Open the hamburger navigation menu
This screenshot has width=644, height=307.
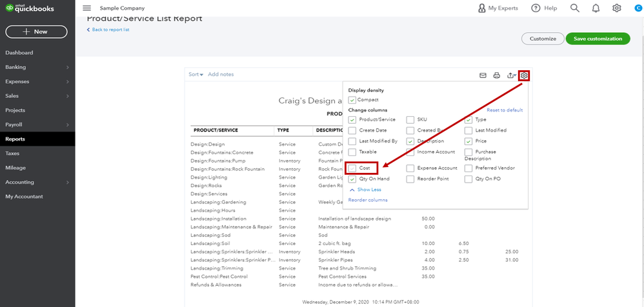coord(86,8)
